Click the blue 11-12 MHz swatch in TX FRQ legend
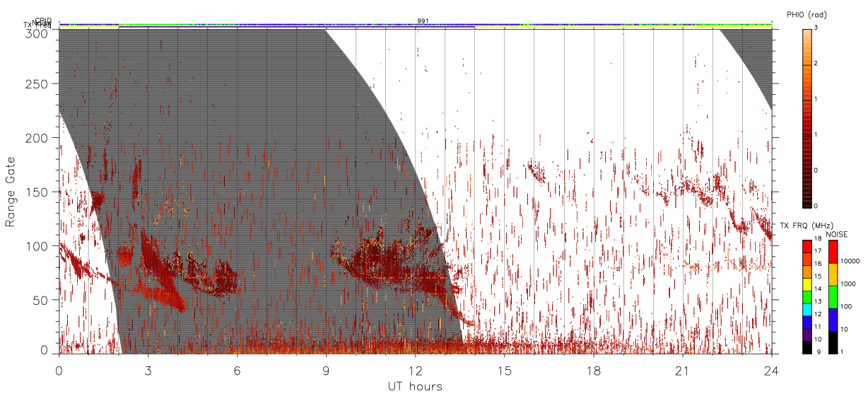868x401 pixels. (807, 322)
